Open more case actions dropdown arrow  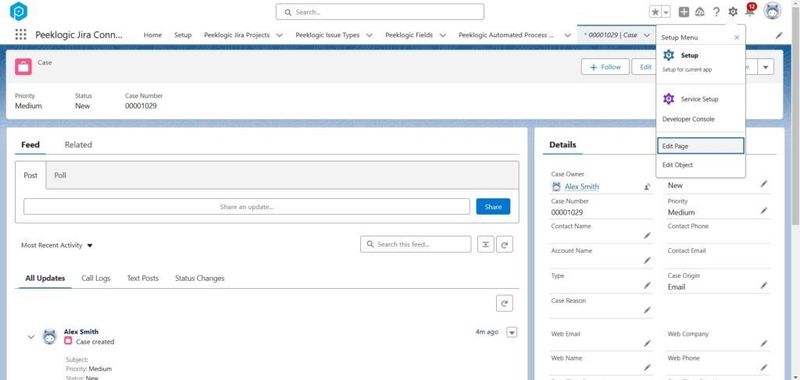pyautogui.click(x=766, y=67)
